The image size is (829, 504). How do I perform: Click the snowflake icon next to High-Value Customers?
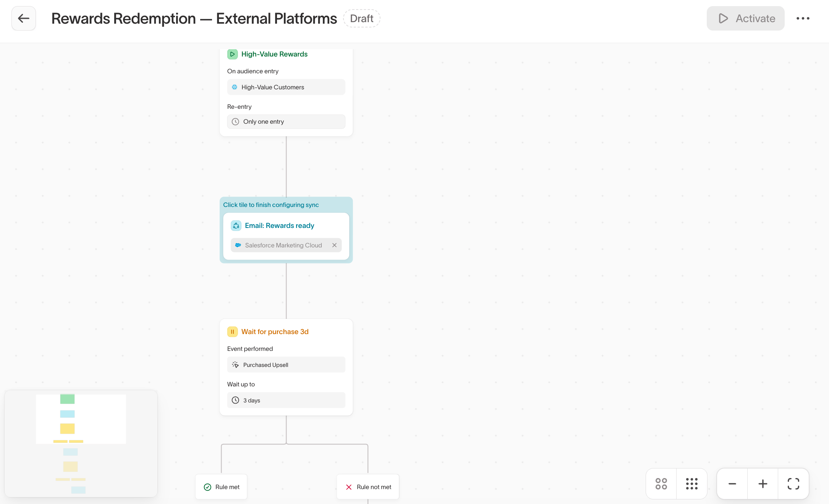[235, 87]
